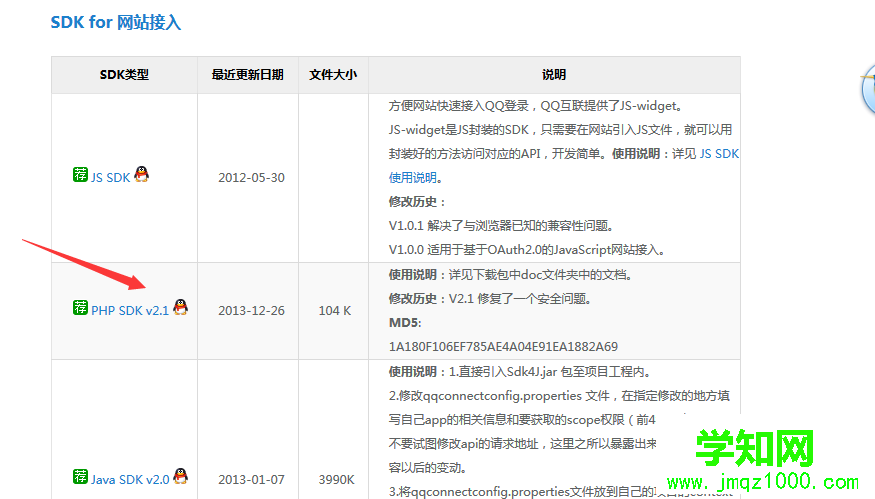Click the green recommended badge beside Java SDK

point(80,476)
